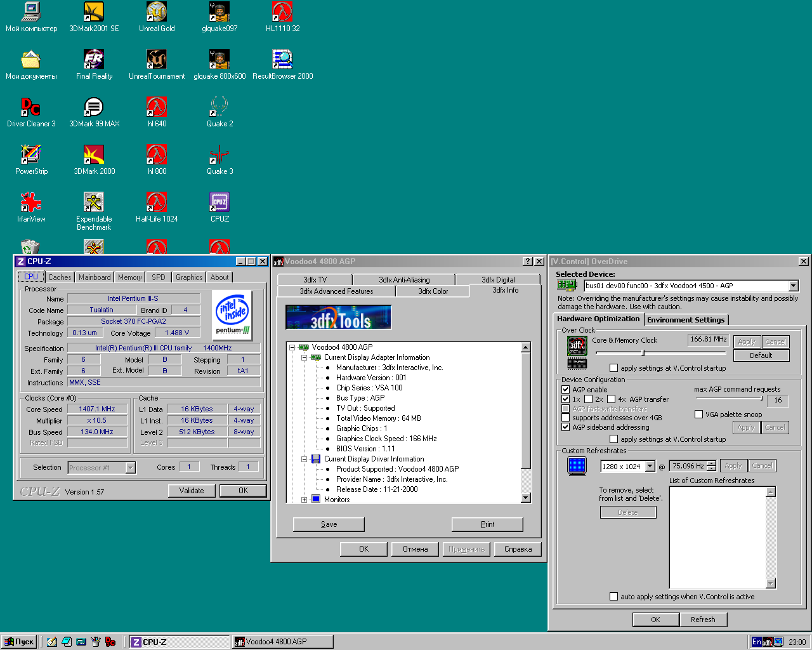Toggle AGP sideband addressing checkbox
The width and height of the screenshot is (812, 650).
click(565, 427)
